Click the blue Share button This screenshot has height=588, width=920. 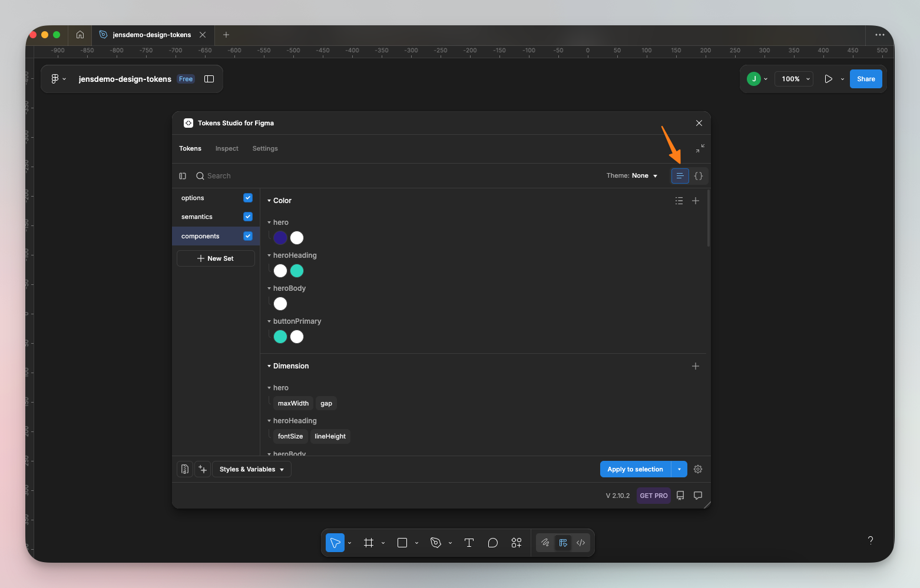(866, 79)
